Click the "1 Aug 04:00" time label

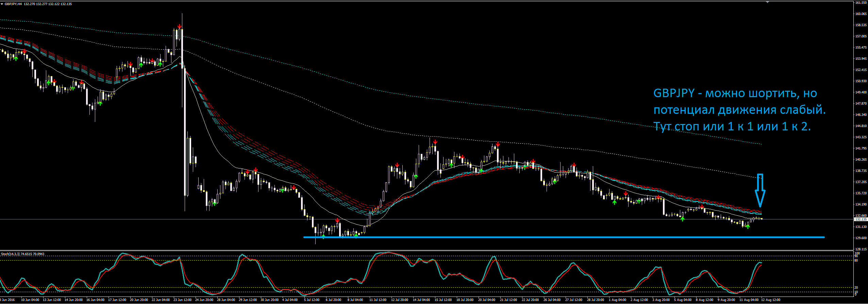617,300
